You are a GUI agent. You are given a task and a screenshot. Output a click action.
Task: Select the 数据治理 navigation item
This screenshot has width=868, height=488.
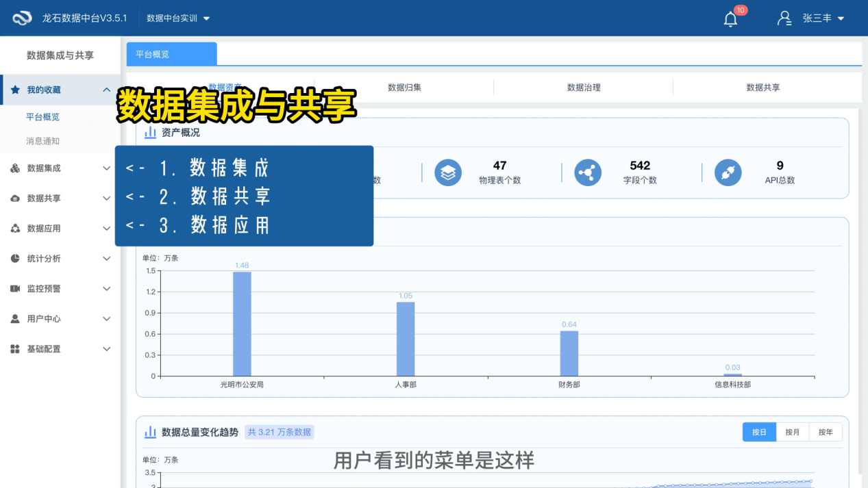click(584, 87)
